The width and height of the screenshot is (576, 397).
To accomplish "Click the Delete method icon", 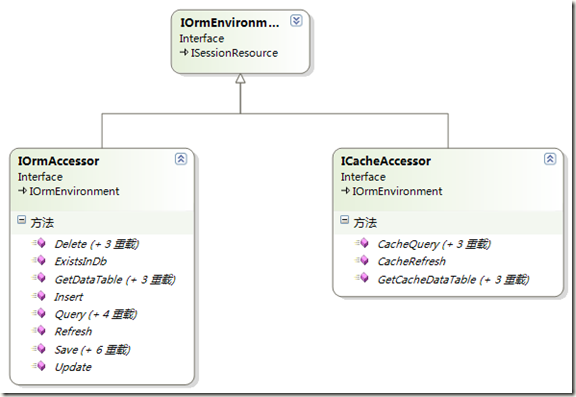I will tap(39, 243).
